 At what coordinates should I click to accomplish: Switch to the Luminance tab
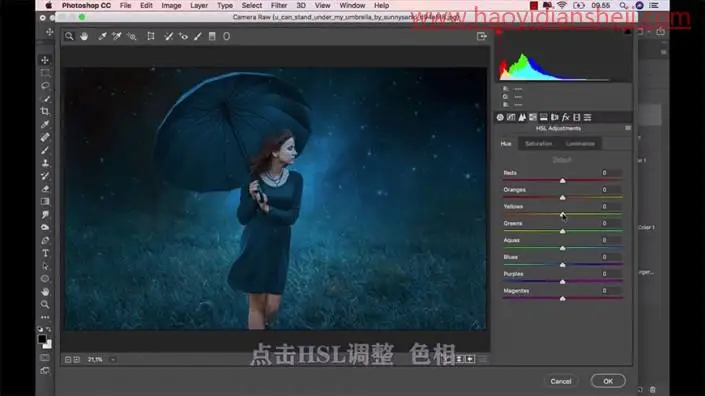pyautogui.click(x=580, y=144)
